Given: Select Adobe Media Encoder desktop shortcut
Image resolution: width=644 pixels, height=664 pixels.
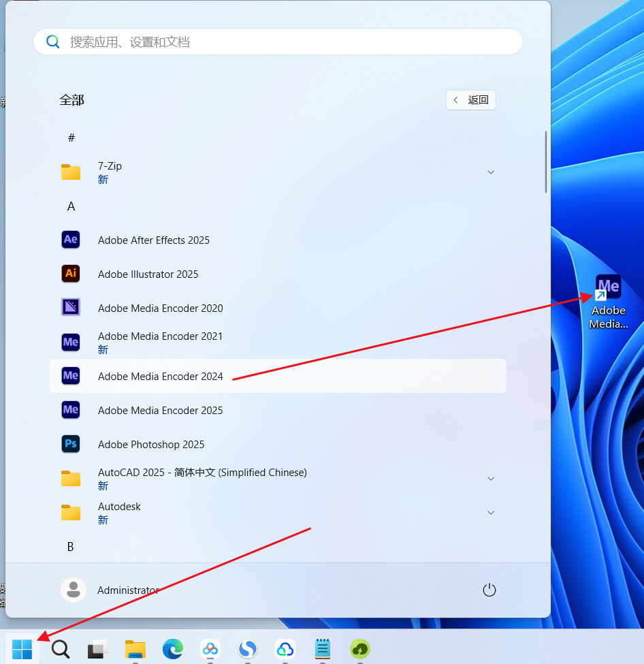Looking at the screenshot, I should [x=609, y=302].
